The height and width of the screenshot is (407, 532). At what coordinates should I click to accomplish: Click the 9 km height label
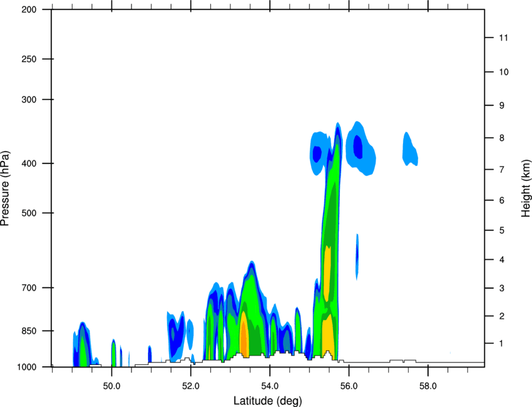click(x=502, y=106)
